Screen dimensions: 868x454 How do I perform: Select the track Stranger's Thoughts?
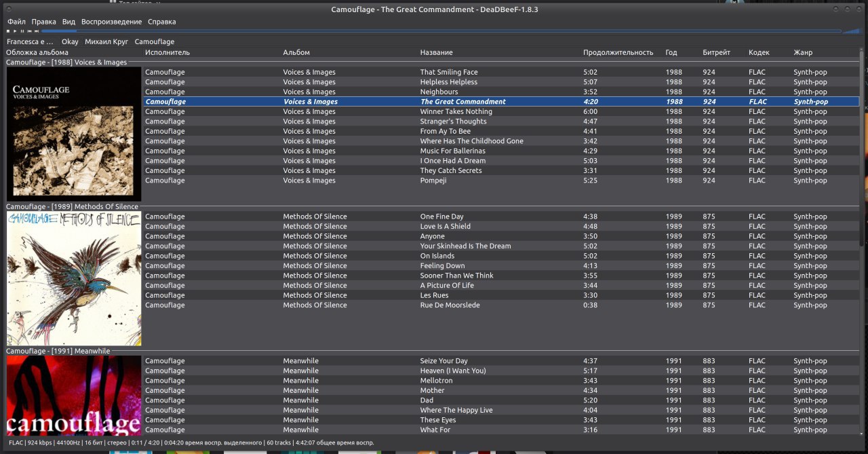(501, 121)
